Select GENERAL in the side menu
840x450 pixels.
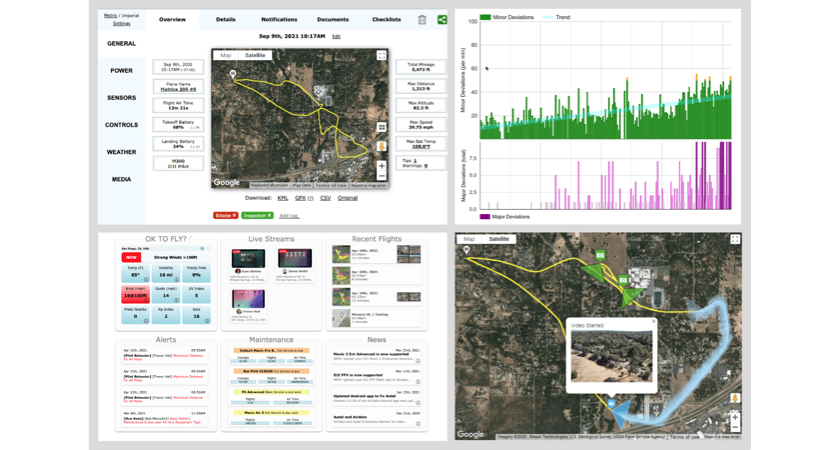pos(122,43)
